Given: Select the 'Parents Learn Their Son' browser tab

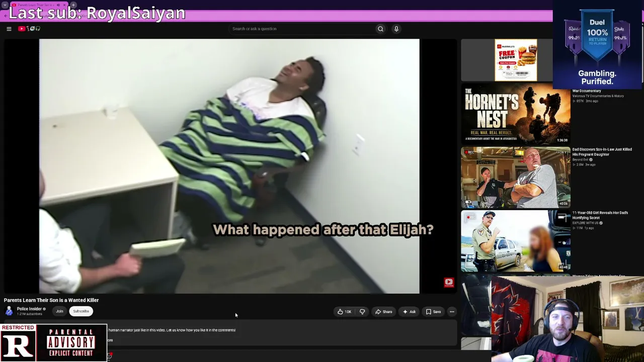Looking at the screenshot, I should click(x=38, y=5).
